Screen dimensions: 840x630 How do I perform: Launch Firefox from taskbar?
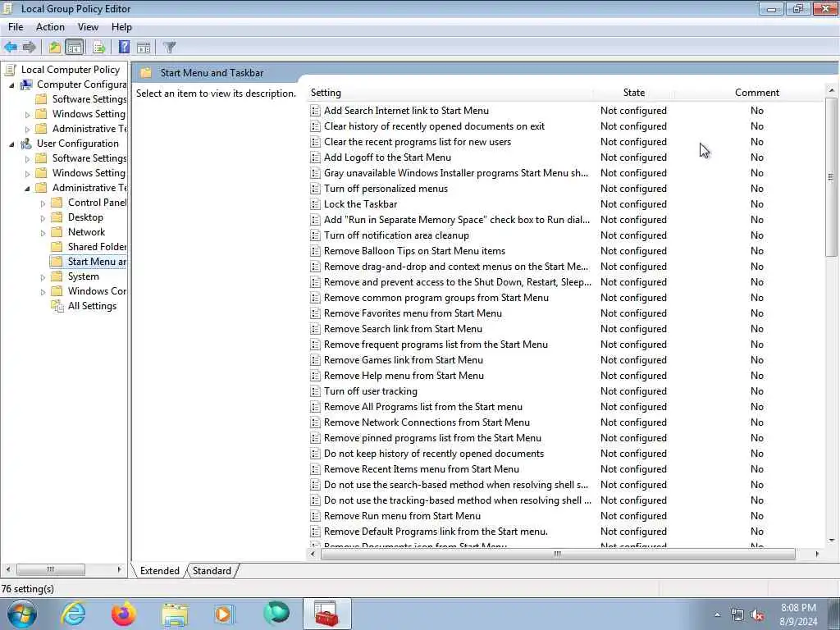[x=123, y=614]
